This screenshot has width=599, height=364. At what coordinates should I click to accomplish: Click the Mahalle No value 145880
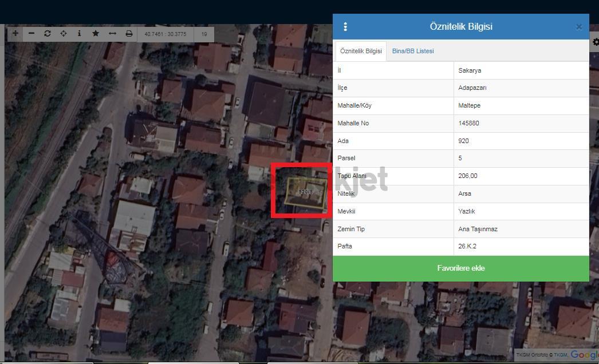tap(468, 124)
